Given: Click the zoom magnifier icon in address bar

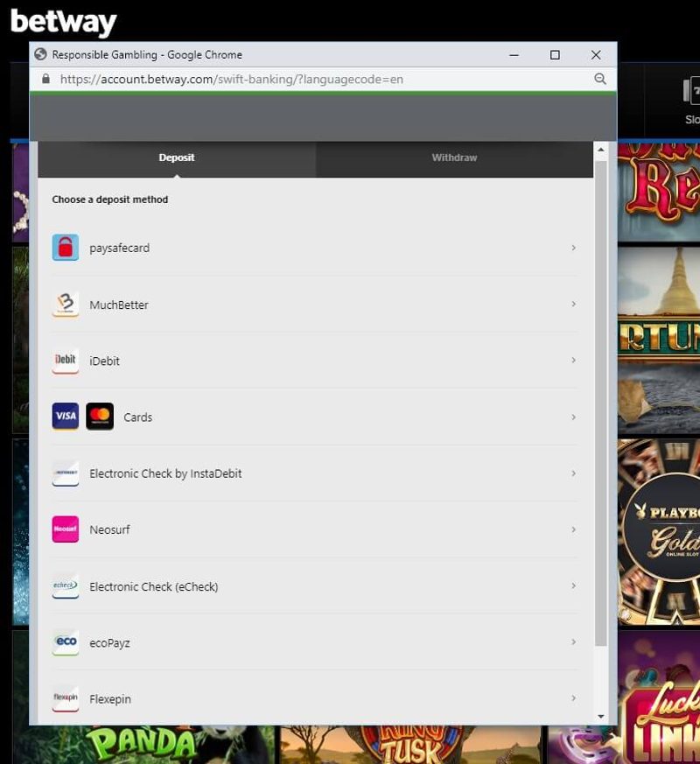Looking at the screenshot, I should [600, 79].
